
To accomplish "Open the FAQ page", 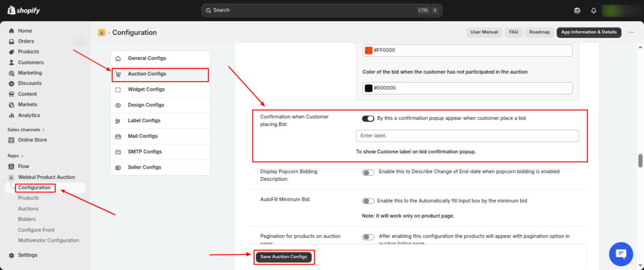I will coord(513,32).
